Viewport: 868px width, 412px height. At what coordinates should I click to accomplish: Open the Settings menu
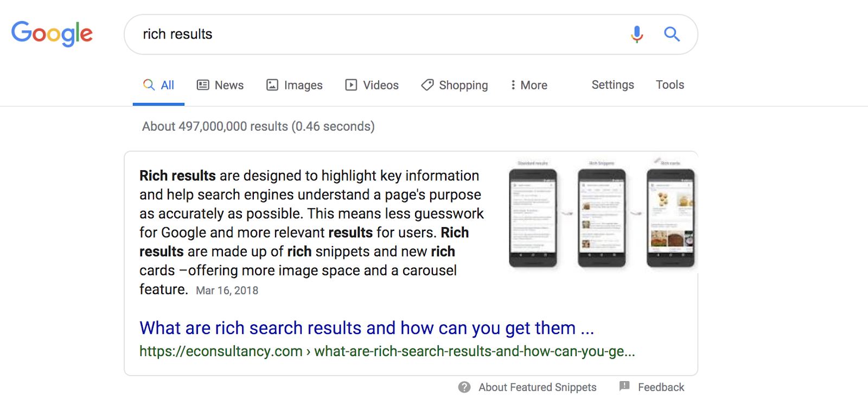click(x=612, y=85)
